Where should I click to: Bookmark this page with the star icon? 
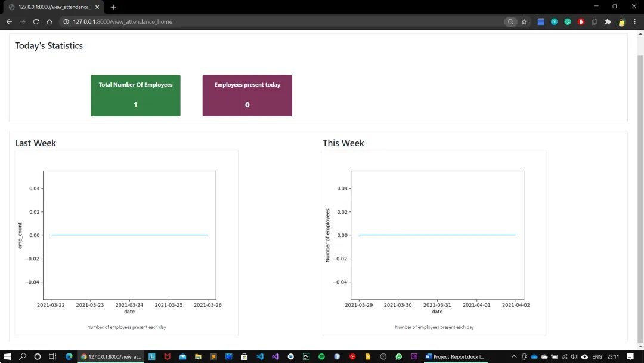pyautogui.click(x=524, y=21)
